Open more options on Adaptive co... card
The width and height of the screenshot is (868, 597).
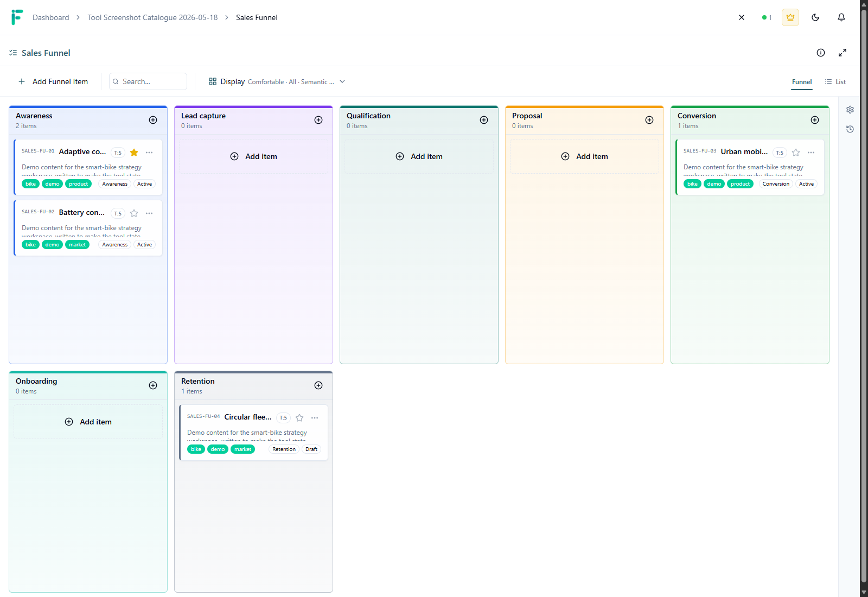pyautogui.click(x=149, y=153)
